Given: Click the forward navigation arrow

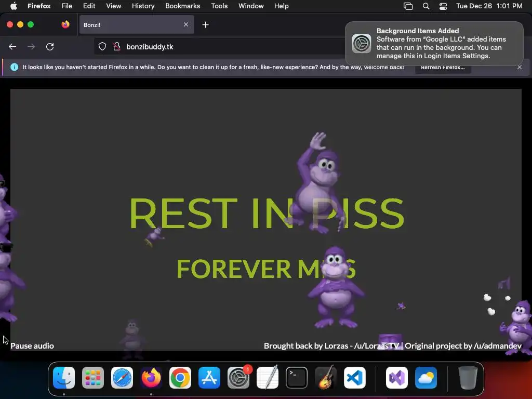Looking at the screenshot, I should point(31,47).
